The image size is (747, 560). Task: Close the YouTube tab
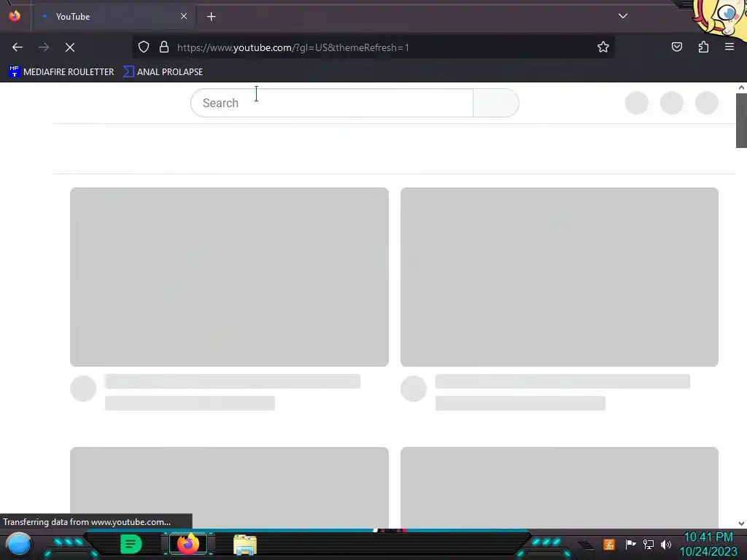pos(183,16)
